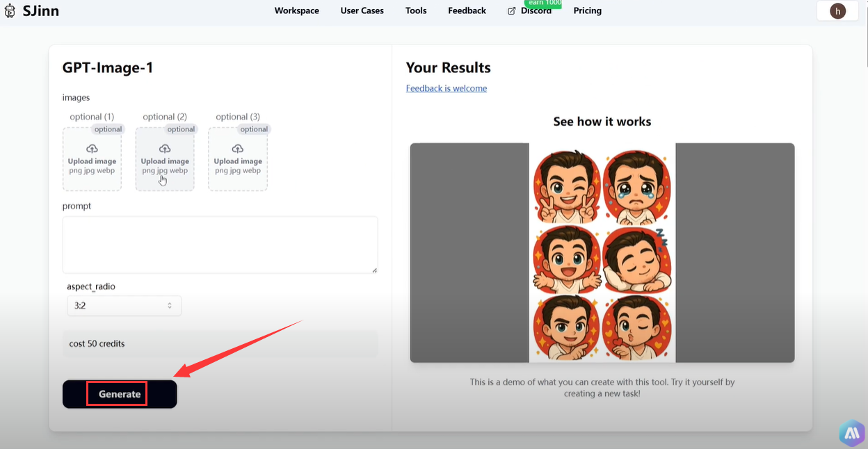Image resolution: width=868 pixels, height=449 pixels.
Task: Click cloud upload icon in optional (1)
Action: pos(92,149)
